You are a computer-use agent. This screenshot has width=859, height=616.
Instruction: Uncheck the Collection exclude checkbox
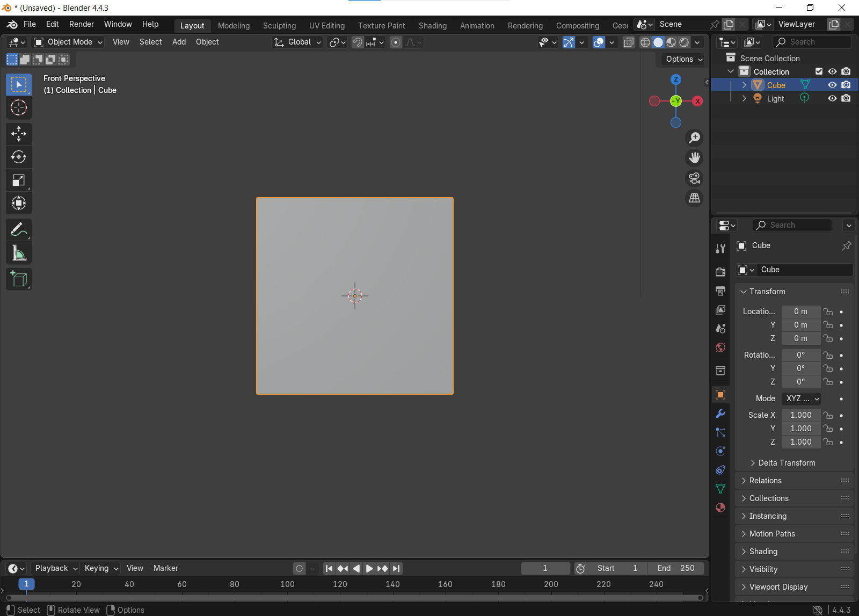click(x=819, y=71)
